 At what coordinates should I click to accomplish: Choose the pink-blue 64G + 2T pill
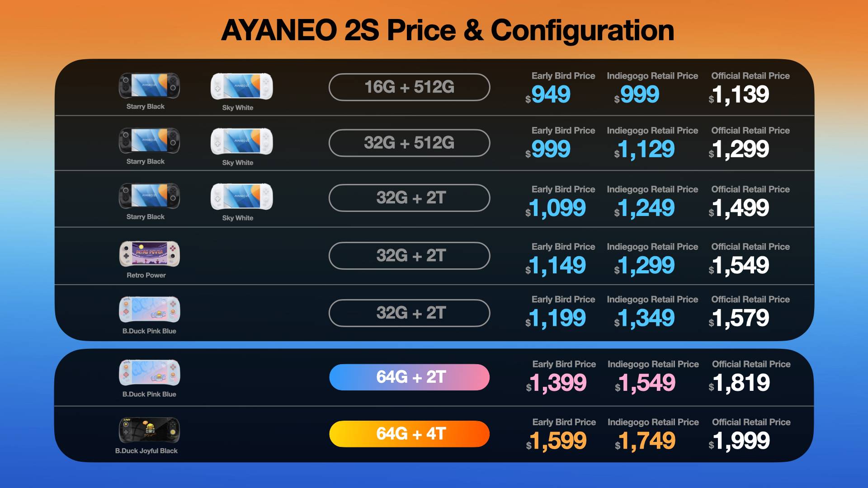(x=410, y=377)
